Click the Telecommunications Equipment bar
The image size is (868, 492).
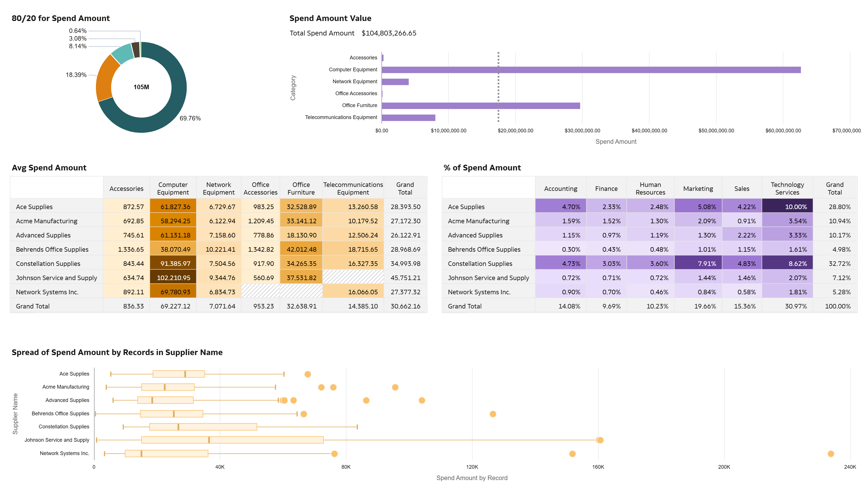pos(408,118)
